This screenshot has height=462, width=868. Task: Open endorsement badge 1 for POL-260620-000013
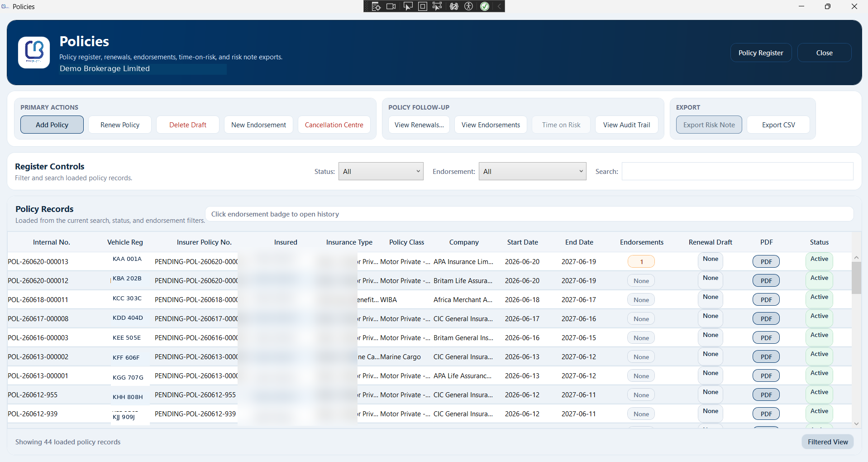(x=641, y=262)
